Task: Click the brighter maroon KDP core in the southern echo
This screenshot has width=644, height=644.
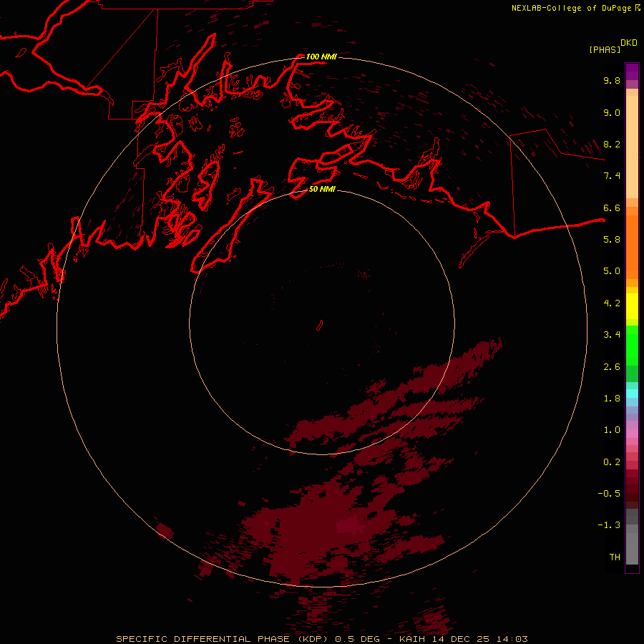Action: click(x=351, y=526)
